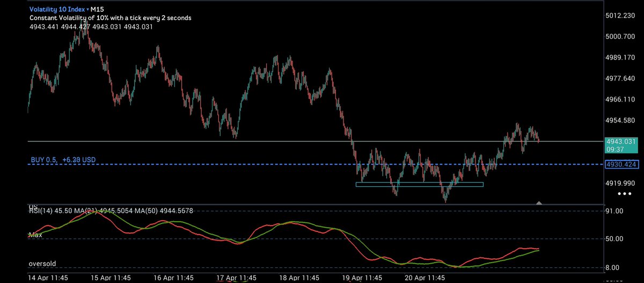Select the BUY 0.5 position line label

64,160
